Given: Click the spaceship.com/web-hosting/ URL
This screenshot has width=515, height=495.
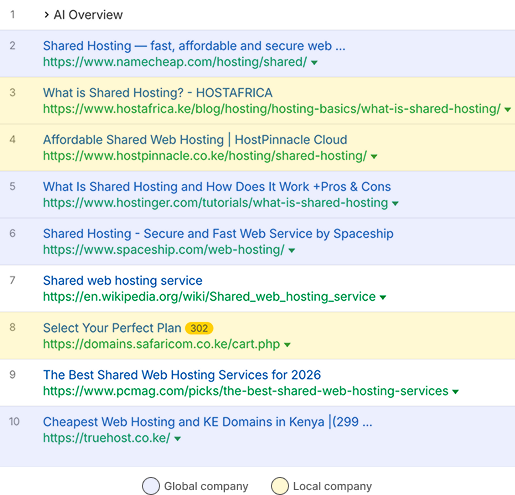Looking at the screenshot, I should [x=164, y=250].
